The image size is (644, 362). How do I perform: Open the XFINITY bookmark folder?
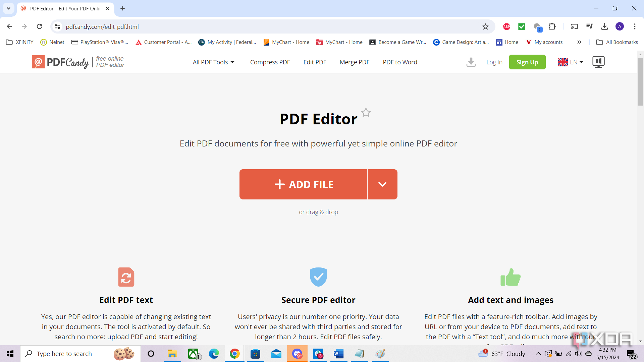coord(20,42)
